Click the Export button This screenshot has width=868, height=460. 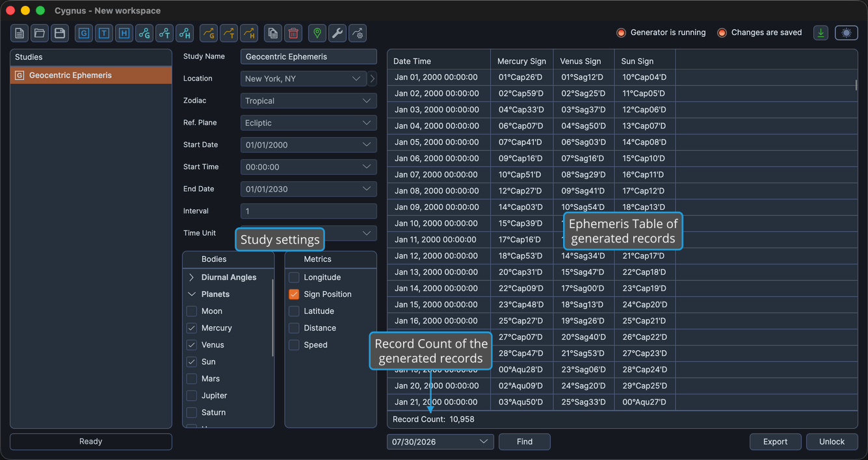pos(775,442)
